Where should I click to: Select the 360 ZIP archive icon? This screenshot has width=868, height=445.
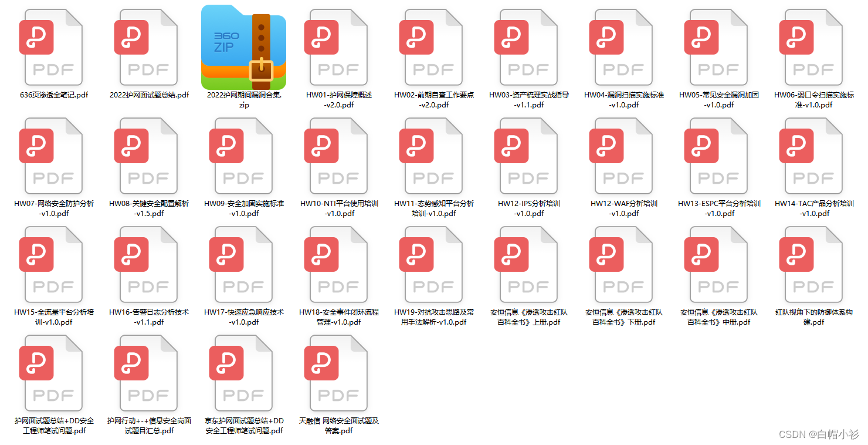click(x=243, y=47)
